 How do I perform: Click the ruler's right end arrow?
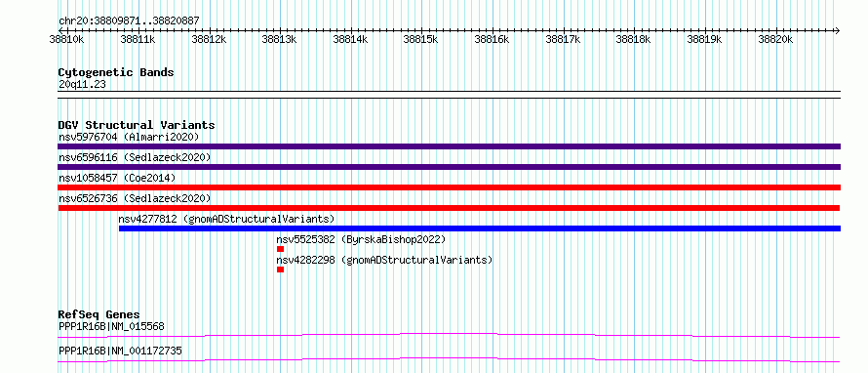coord(838,30)
